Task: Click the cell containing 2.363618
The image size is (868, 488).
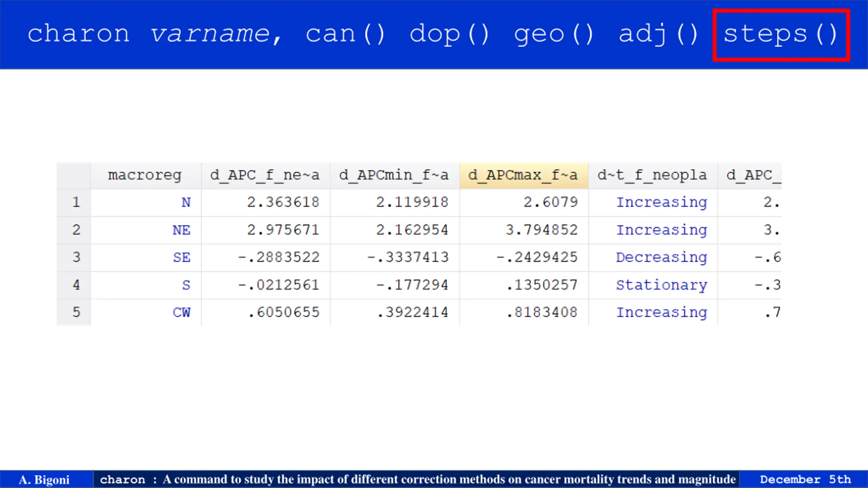Action: (x=265, y=203)
